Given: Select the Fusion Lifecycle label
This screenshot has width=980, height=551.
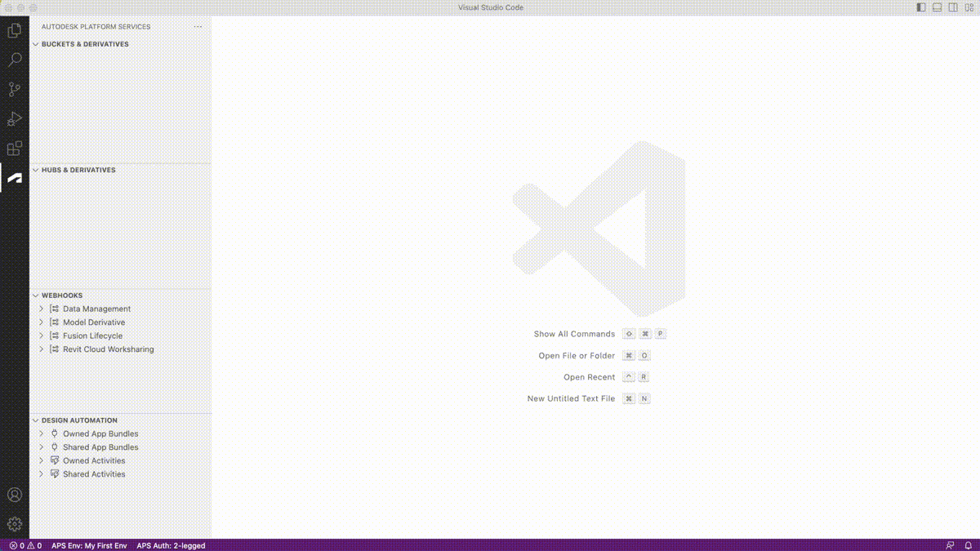Looking at the screenshot, I should coord(92,335).
